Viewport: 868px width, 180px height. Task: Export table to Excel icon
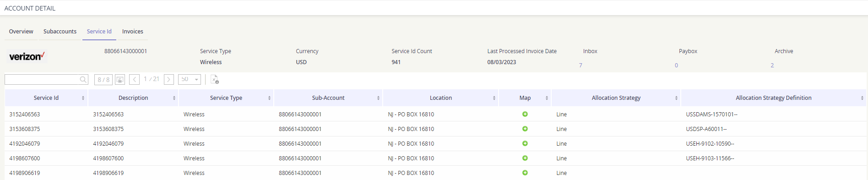point(214,79)
